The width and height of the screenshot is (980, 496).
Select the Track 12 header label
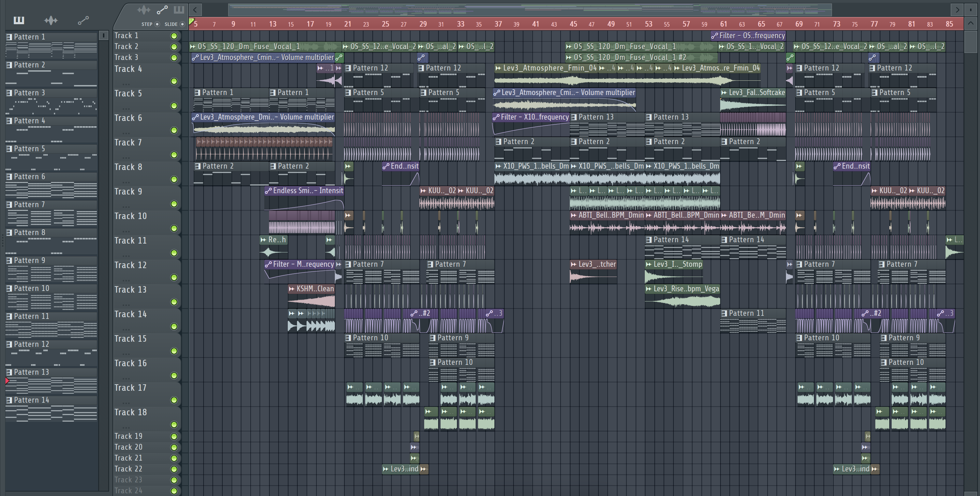tap(131, 265)
